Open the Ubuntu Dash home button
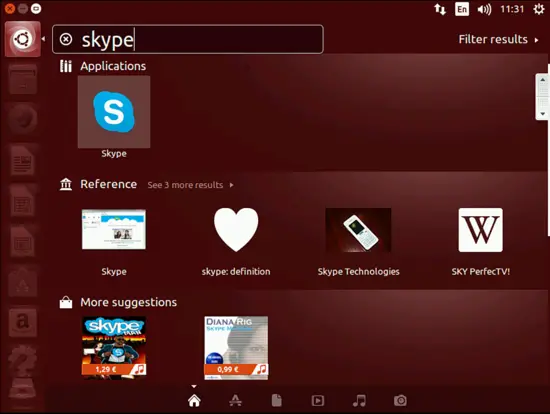 pos(23,39)
